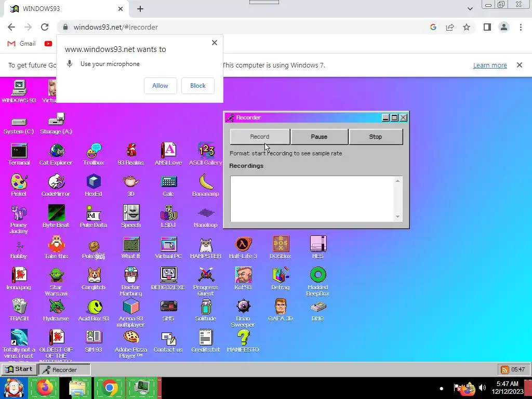Image resolution: width=532 pixels, height=399 pixels.
Task: Launch the NES emulator icon
Action: click(x=318, y=248)
